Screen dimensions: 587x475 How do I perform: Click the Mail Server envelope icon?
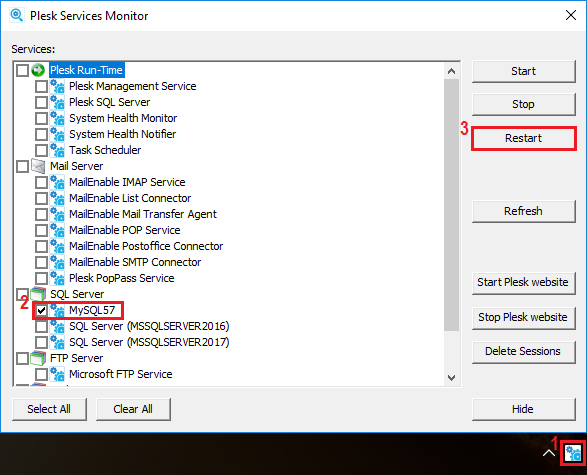click(38, 166)
